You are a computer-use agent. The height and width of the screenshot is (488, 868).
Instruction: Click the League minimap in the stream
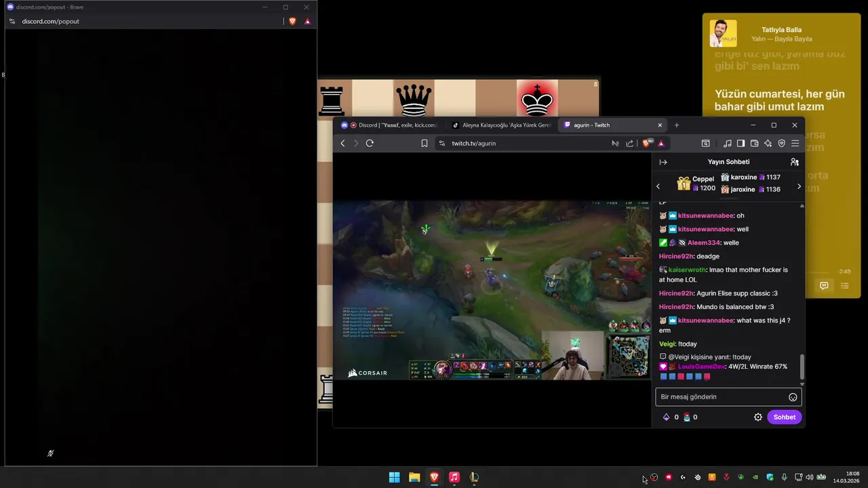tap(627, 356)
